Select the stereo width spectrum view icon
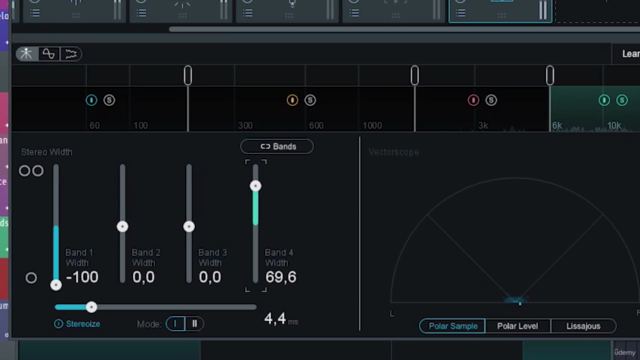This screenshot has width=640, height=360. [x=27, y=54]
